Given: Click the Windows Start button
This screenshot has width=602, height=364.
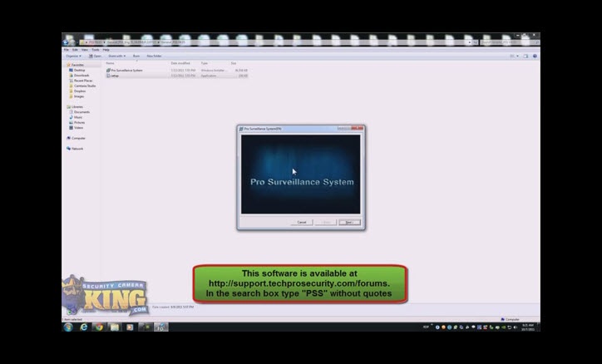Looking at the screenshot, I should (x=68, y=327).
